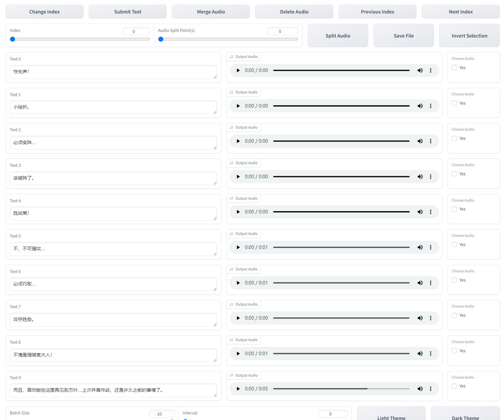
Task: Play the Output Audio for Text 4
Action: click(x=238, y=212)
